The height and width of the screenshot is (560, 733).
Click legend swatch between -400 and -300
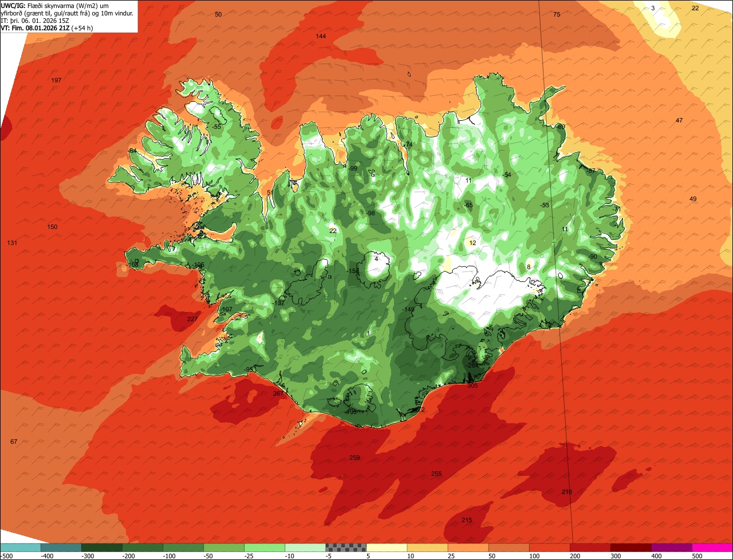click(x=61, y=547)
